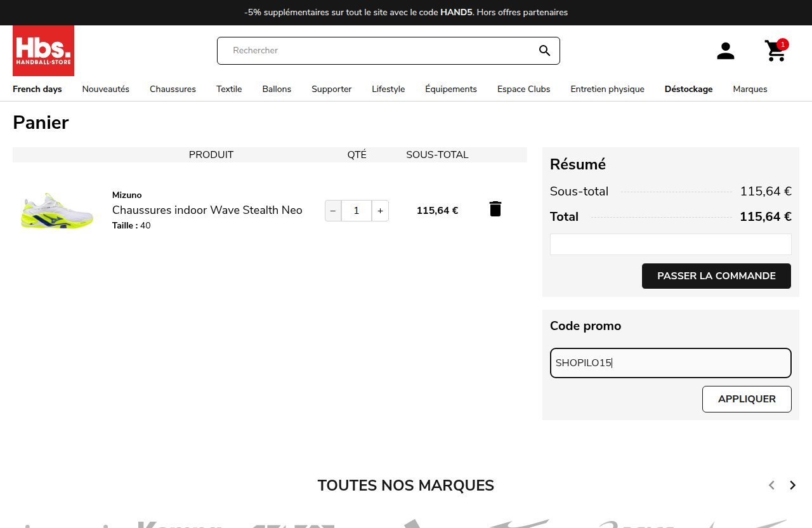Click the PRODUIT column header
The height and width of the screenshot is (528, 812).
click(211, 155)
